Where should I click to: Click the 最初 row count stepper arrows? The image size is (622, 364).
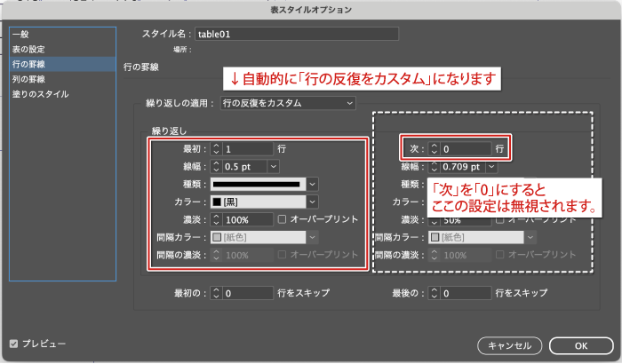click(216, 148)
